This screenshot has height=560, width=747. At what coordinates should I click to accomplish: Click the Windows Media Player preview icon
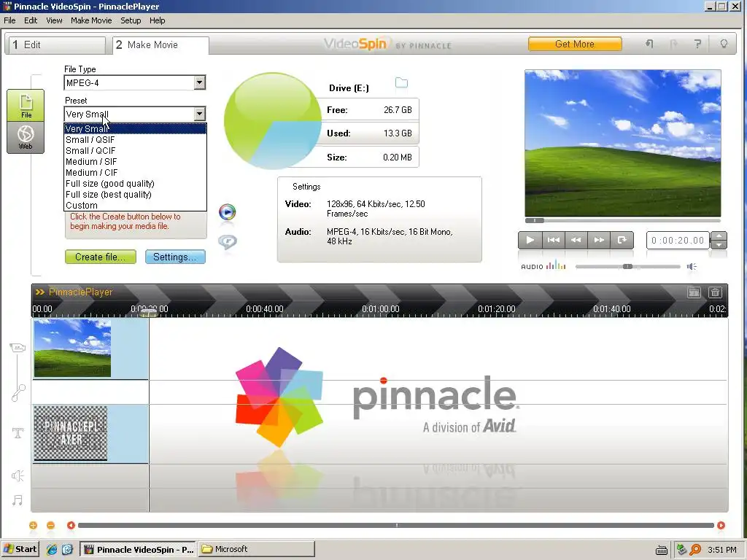[228, 212]
